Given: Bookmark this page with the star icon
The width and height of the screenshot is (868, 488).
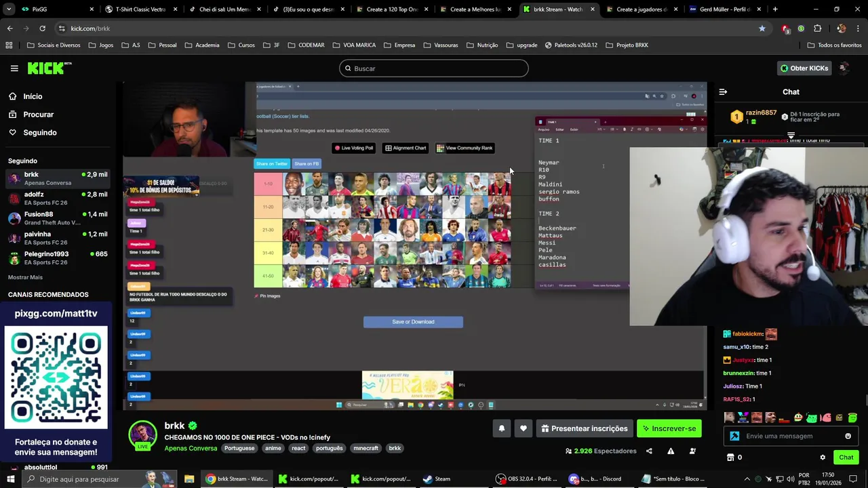Looking at the screenshot, I should click(x=762, y=28).
